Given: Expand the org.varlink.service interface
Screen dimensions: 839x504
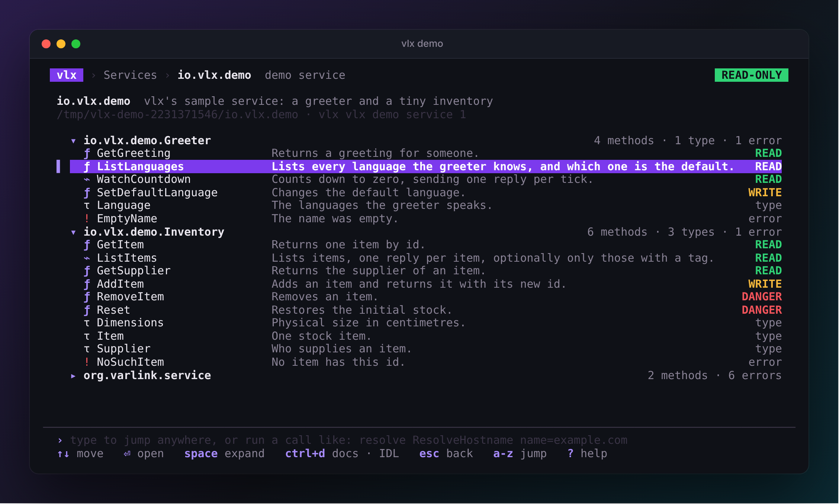Looking at the screenshot, I should (73, 376).
